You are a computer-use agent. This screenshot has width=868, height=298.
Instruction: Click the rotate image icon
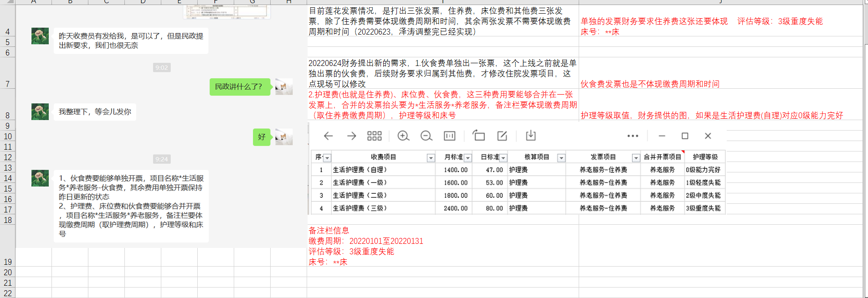[x=478, y=136]
